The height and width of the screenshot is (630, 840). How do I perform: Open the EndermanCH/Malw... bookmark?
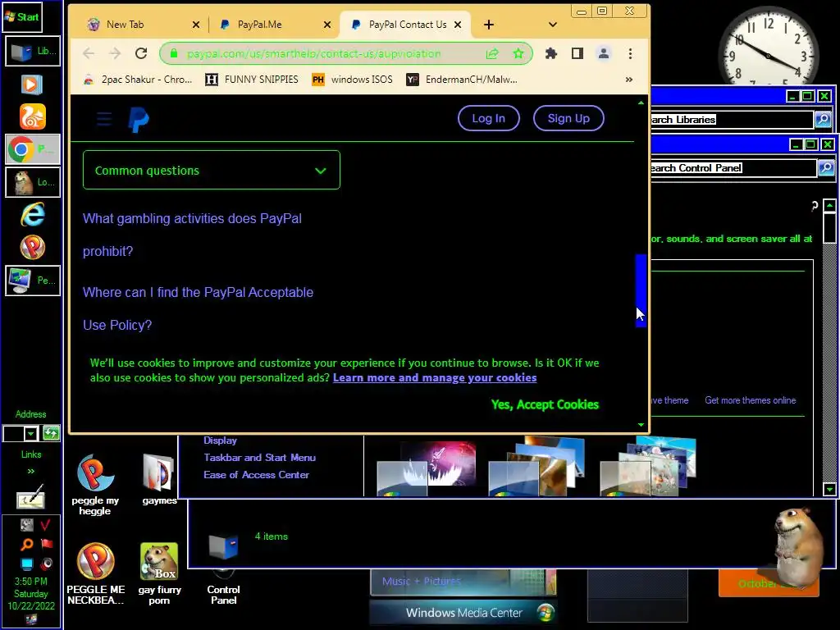pyautogui.click(x=462, y=80)
